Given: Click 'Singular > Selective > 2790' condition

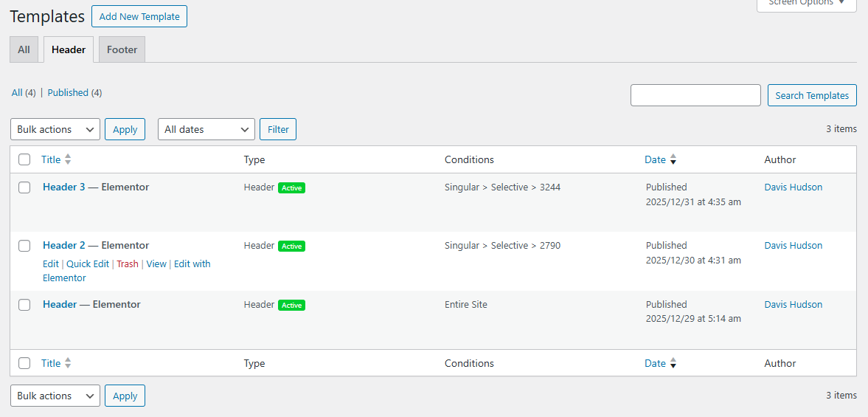Looking at the screenshot, I should [503, 245].
